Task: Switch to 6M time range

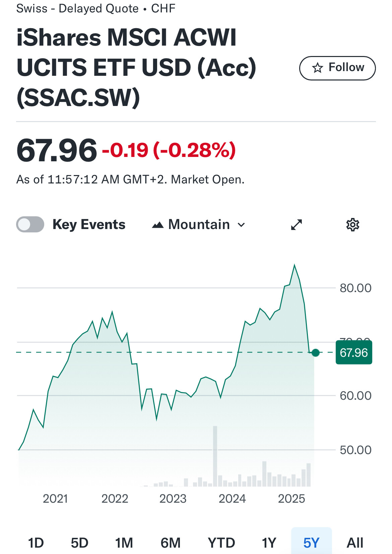Action: [171, 542]
